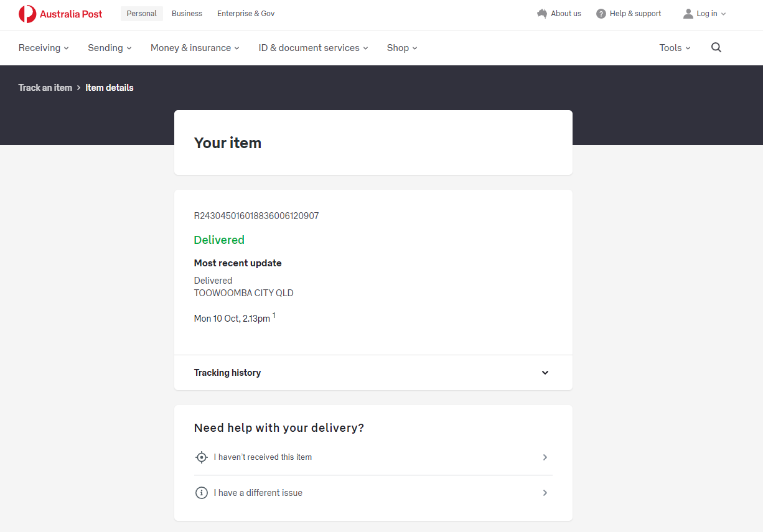This screenshot has width=763, height=532.
Task: Click the target icon for item not received
Action: click(x=201, y=457)
